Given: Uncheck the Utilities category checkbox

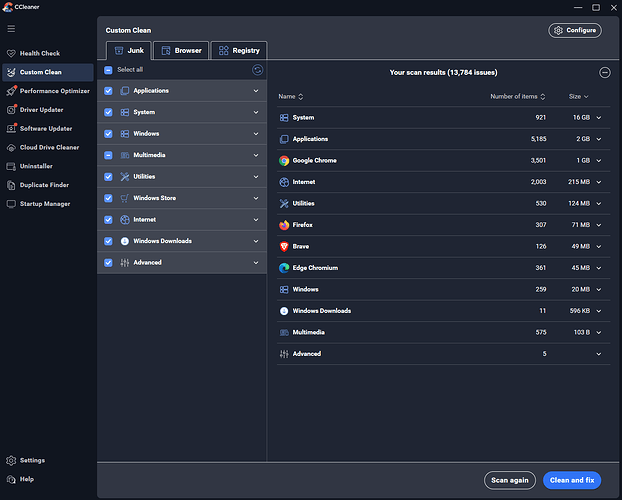Looking at the screenshot, I should pos(108,177).
